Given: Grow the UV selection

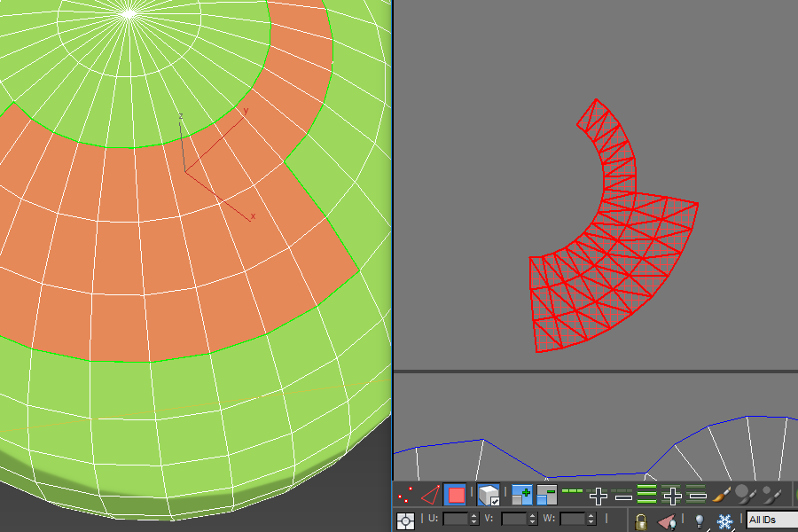Looking at the screenshot, I should (x=521, y=495).
